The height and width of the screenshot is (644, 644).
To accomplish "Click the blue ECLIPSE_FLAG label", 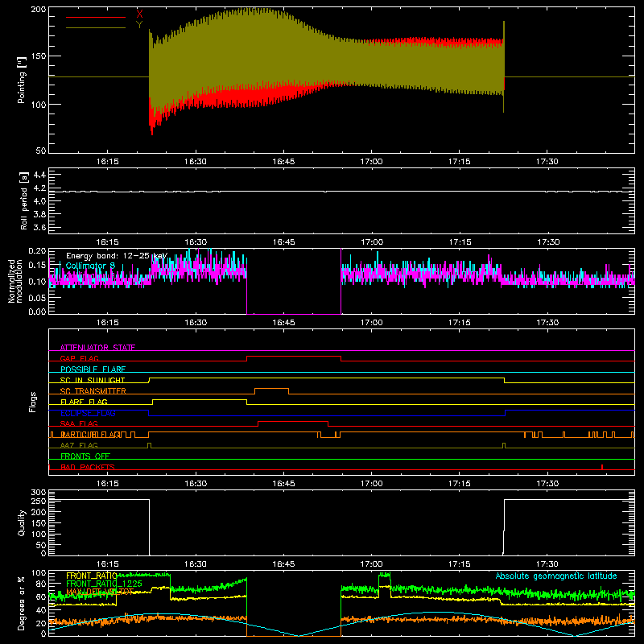I will 88,413.
